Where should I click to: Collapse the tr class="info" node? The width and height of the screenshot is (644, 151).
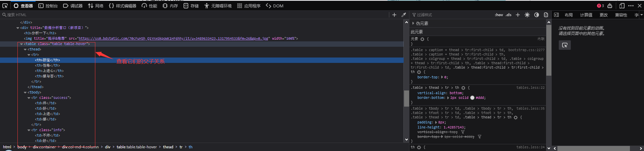click(x=29, y=130)
